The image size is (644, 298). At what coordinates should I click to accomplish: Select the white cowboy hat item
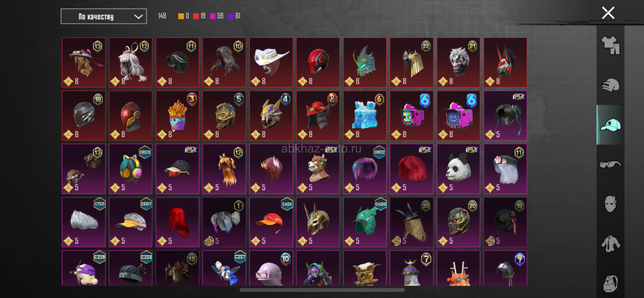click(x=271, y=62)
